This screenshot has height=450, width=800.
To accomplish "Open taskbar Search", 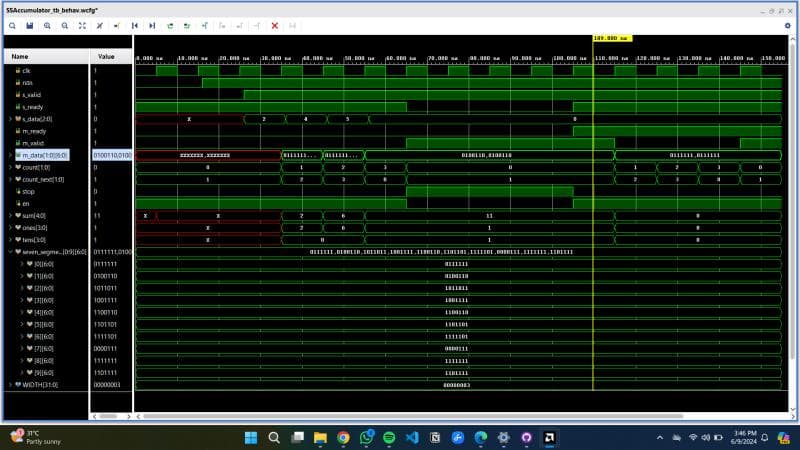I will point(274,438).
